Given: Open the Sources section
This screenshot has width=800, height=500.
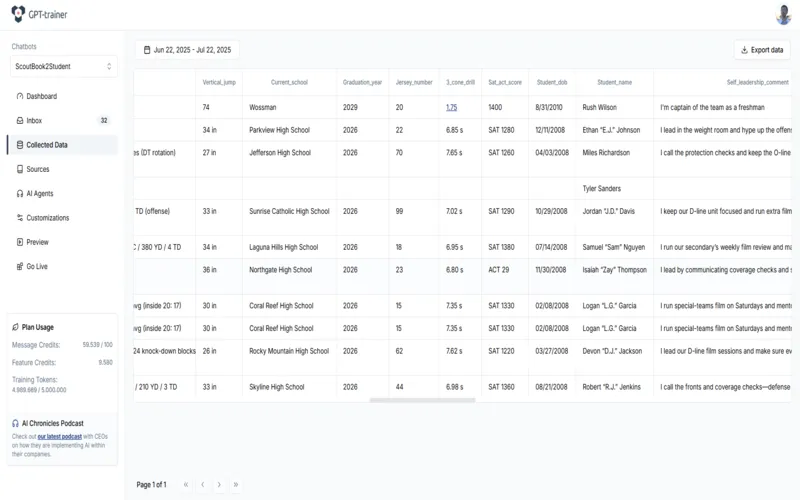Looking at the screenshot, I should pyautogui.click(x=62, y=169).
